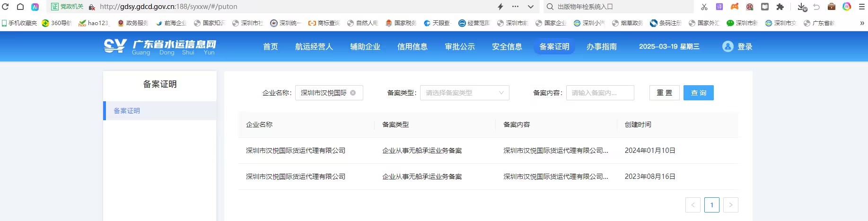The image size is (868, 221).
Task: Open the purple translate extension icon
Action: click(719, 7)
